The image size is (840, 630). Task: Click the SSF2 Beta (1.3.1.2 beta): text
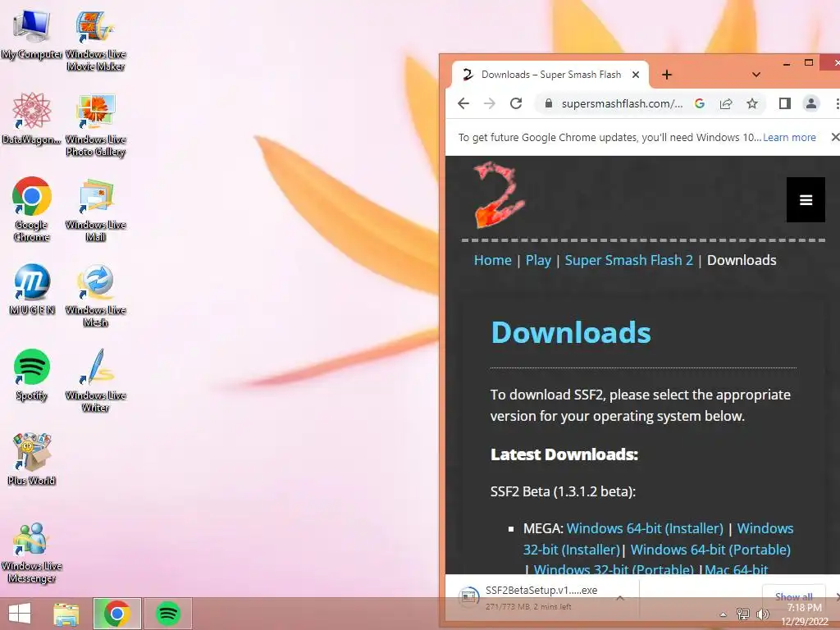tap(563, 492)
